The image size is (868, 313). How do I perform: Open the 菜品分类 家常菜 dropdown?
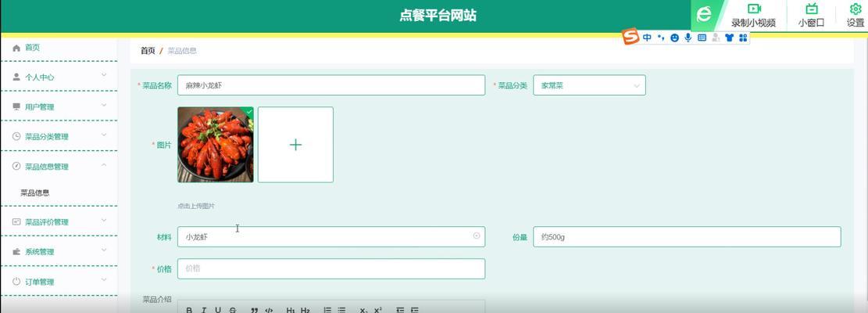click(589, 85)
